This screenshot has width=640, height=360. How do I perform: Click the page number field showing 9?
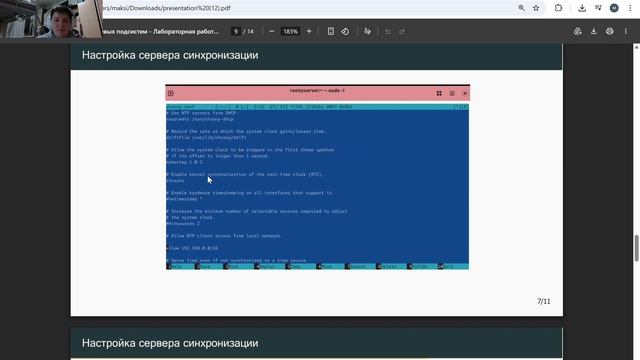point(236,31)
